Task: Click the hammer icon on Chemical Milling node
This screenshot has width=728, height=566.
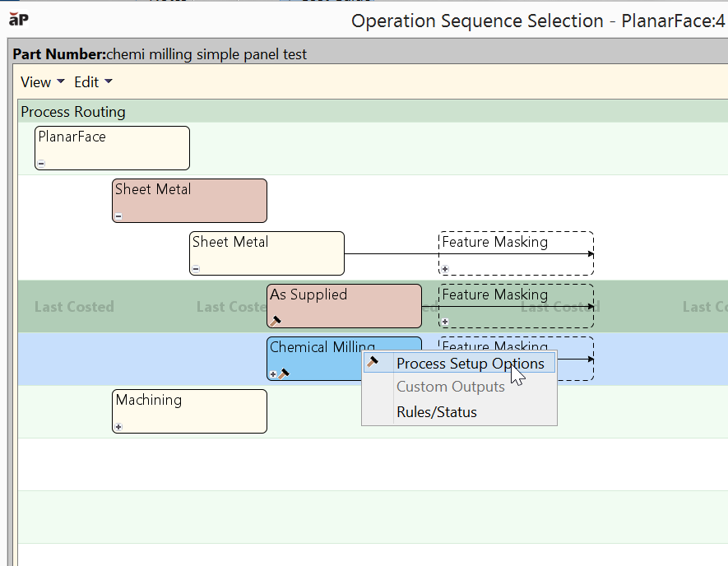Action: click(284, 373)
